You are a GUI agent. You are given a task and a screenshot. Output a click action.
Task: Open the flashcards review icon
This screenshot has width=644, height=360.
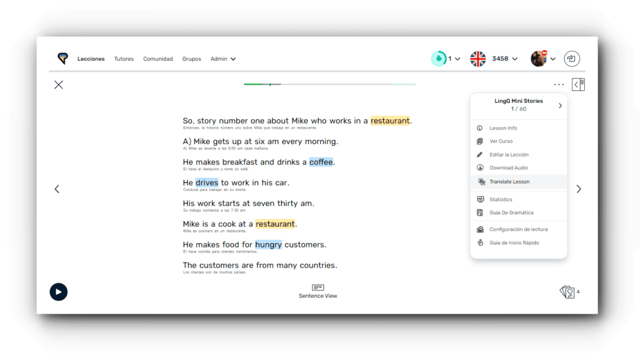(567, 292)
